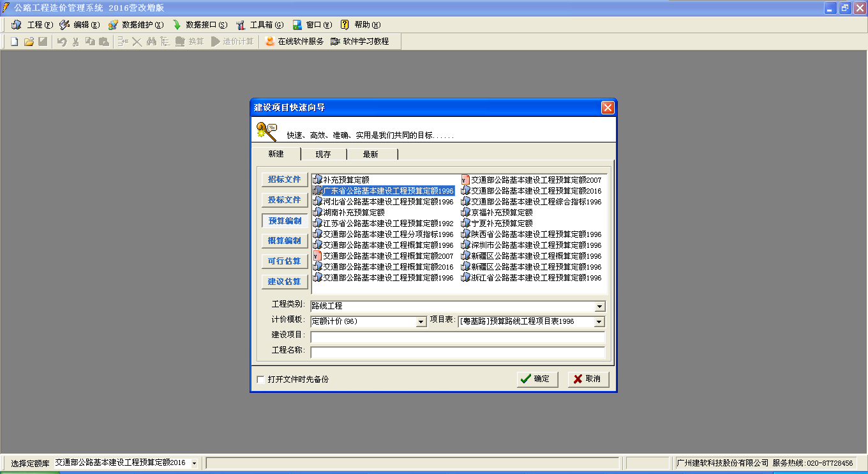868x474 pixels.
Task: Click the 撤销 (Undo) arrow icon
Action: [x=61, y=40]
